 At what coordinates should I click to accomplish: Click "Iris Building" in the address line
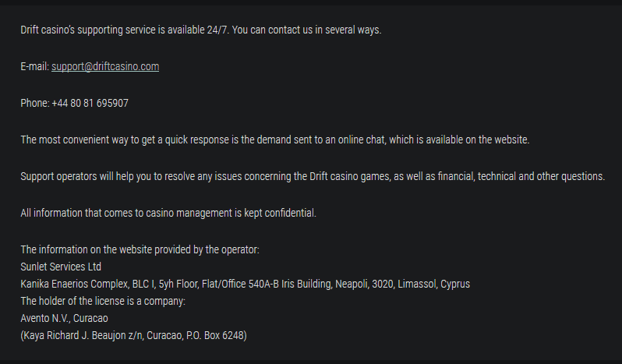click(x=306, y=284)
